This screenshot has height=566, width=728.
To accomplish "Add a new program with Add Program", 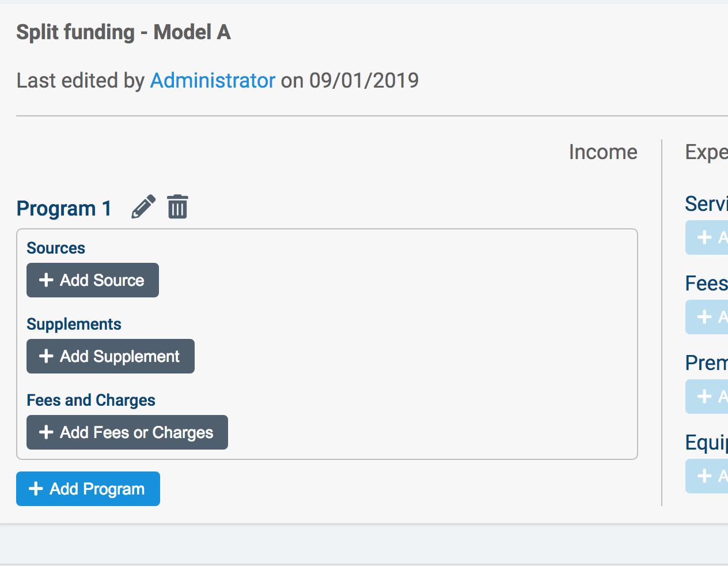I will coord(88,489).
